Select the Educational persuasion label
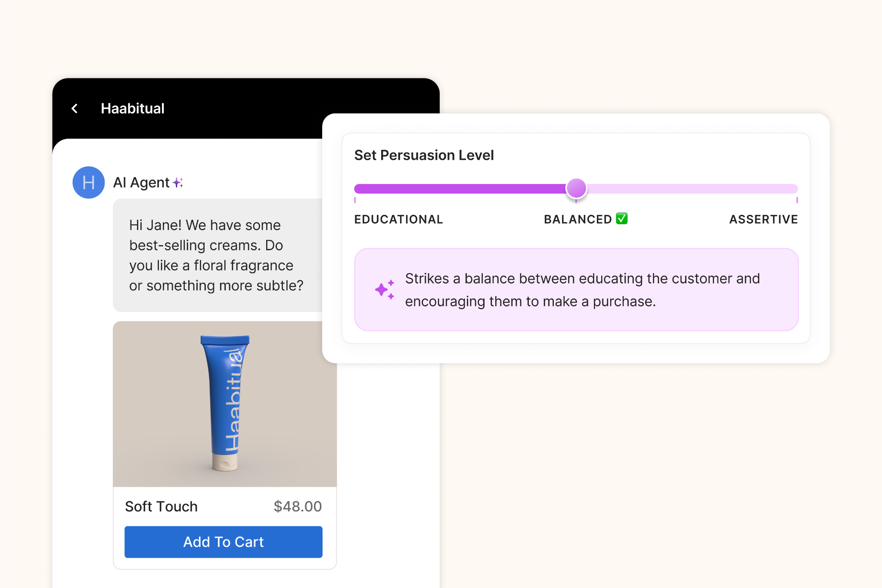This screenshot has width=882, height=588. coord(398,219)
